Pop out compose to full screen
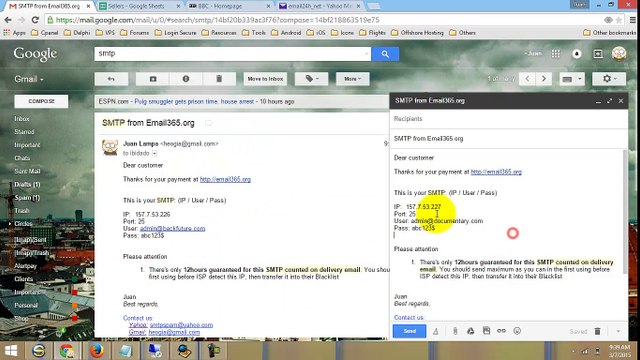640x360 pixels. coord(609,101)
